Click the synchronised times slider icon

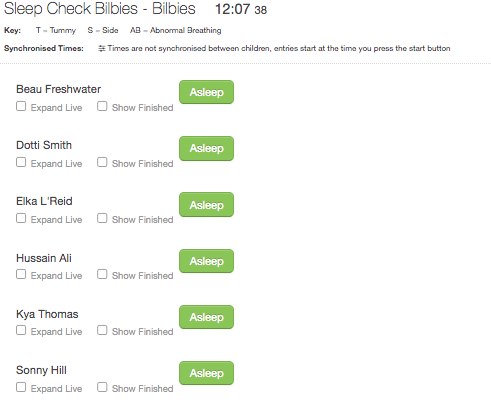pos(102,49)
